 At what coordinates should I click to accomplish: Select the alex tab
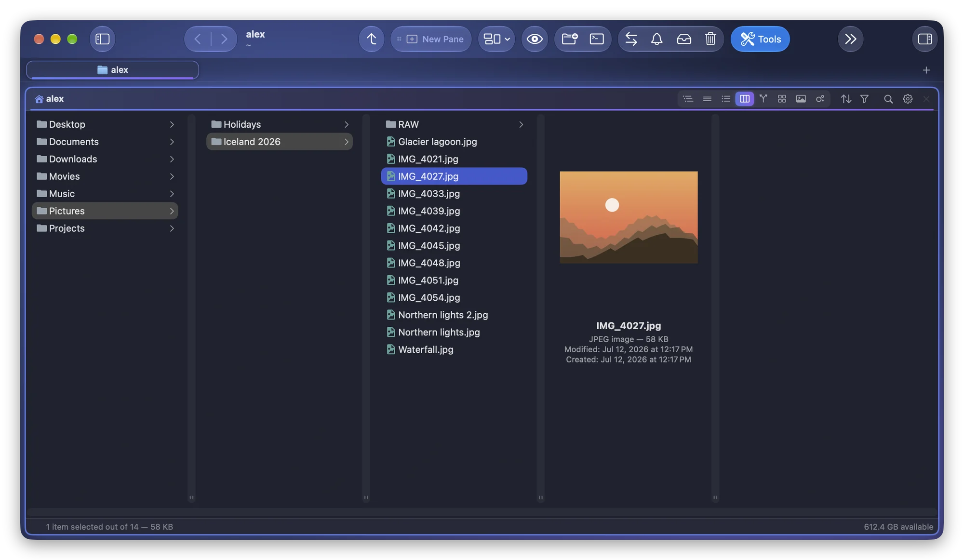pos(112,70)
